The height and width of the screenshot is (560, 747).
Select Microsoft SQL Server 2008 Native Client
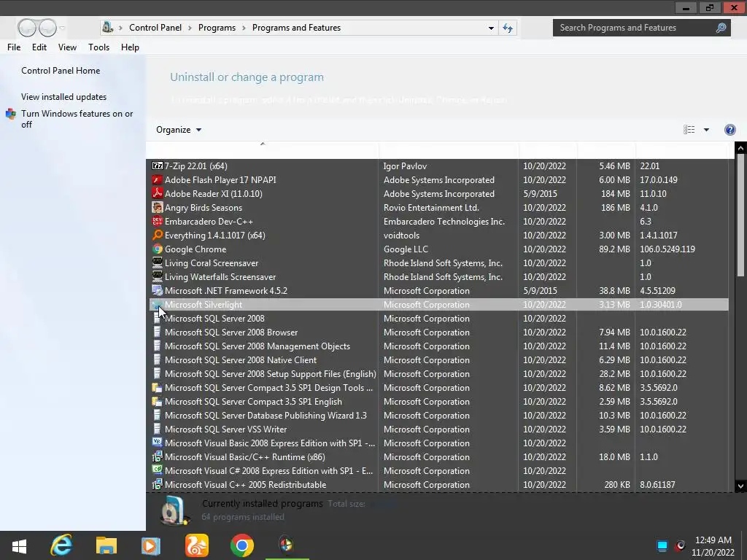coord(438,359)
